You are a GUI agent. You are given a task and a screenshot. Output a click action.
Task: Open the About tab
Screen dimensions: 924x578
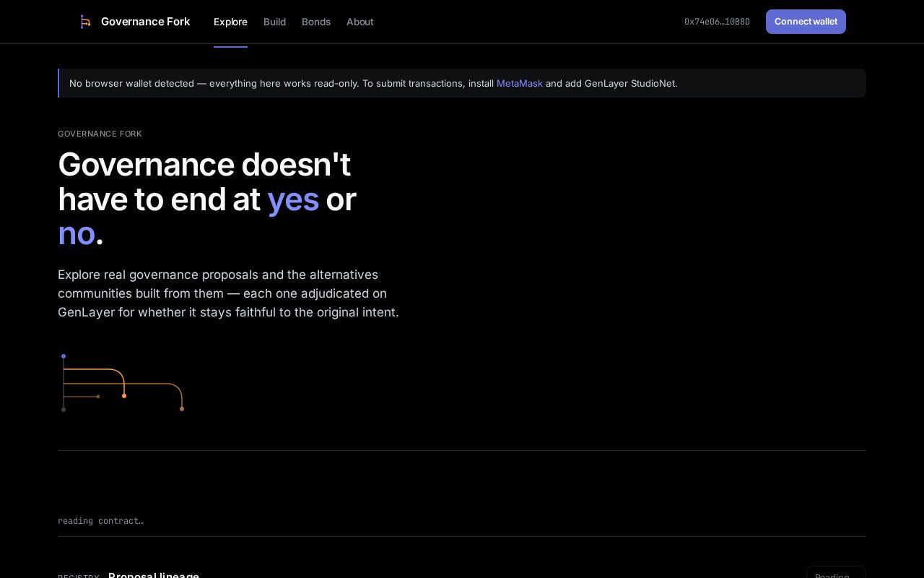(359, 22)
